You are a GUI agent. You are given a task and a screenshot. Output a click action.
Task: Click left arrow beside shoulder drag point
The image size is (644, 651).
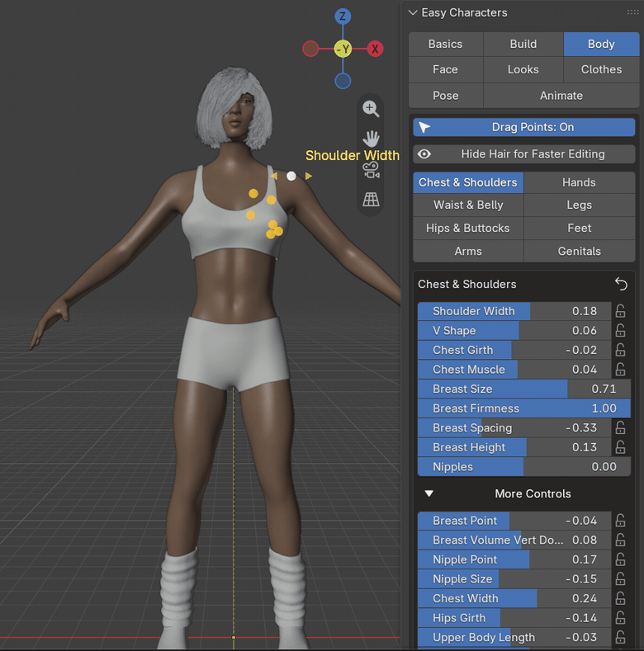click(x=274, y=176)
